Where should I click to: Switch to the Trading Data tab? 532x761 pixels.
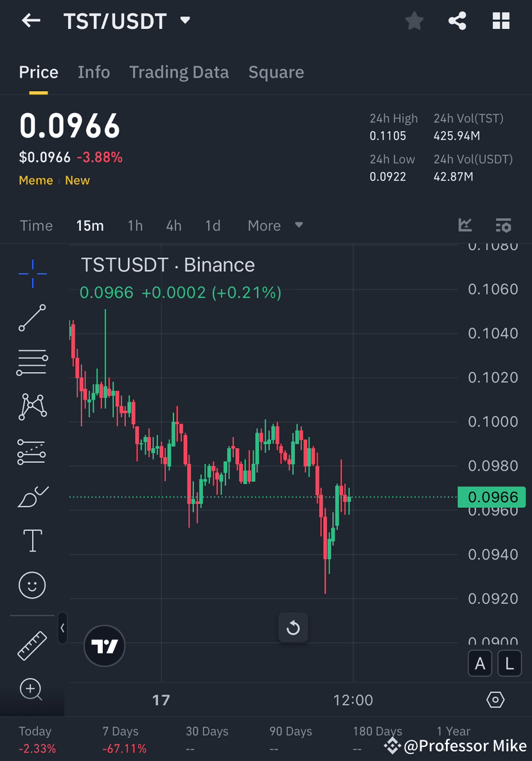coord(179,72)
